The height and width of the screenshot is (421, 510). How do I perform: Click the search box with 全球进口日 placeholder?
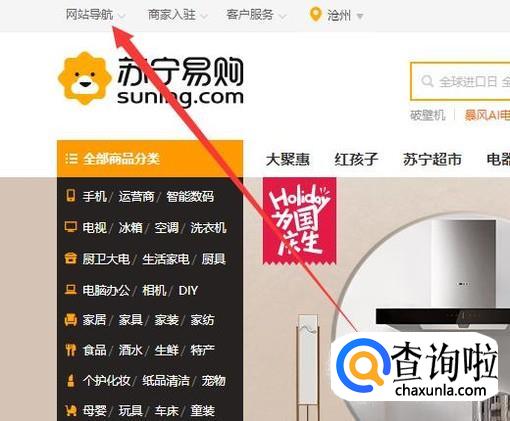pyautogui.click(x=460, y=81)
